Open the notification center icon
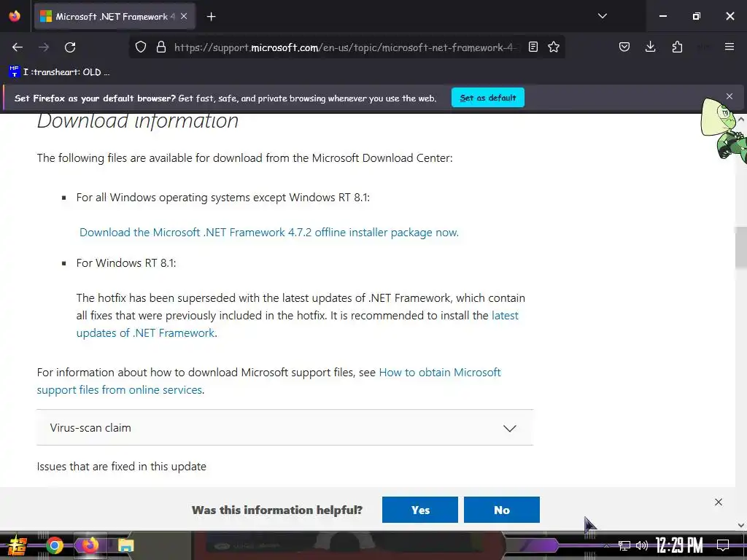Image resolution: width=747 pixels, height=560 pixels. tap(723, 545)
